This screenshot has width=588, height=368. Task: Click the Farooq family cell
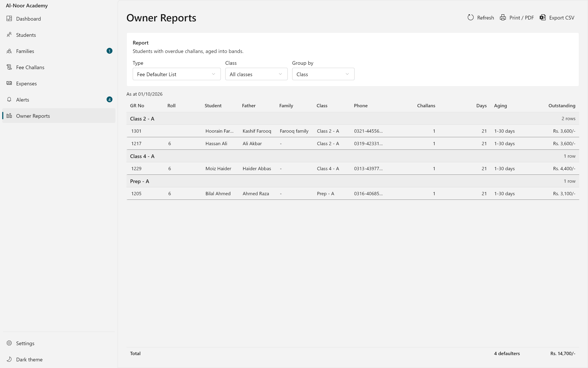(x=294, y=131)
